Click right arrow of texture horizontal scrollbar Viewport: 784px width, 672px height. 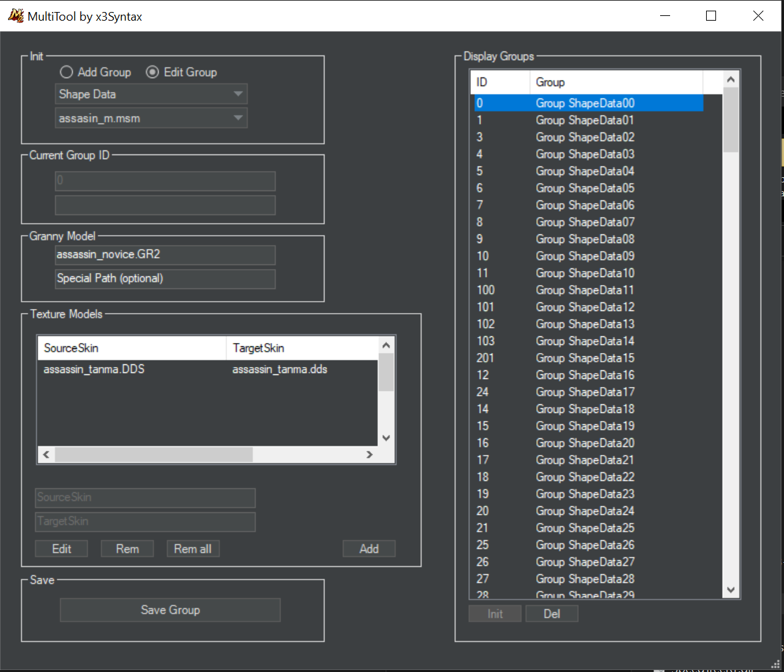pos(369,454)
